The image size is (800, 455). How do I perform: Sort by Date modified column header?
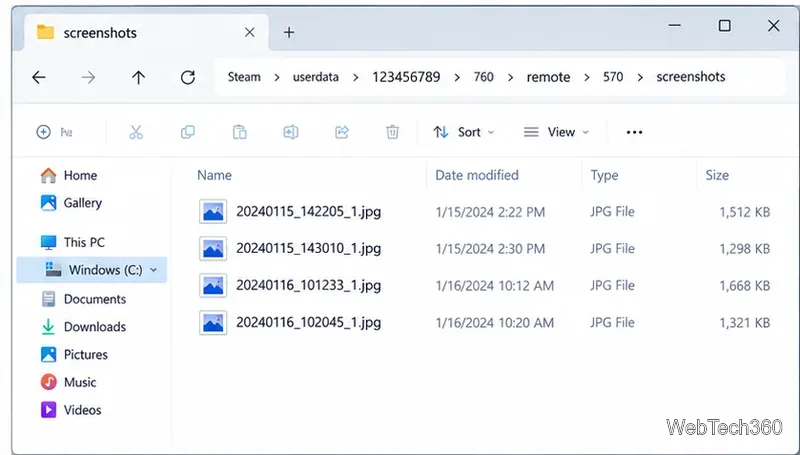[x=477, y=175]
